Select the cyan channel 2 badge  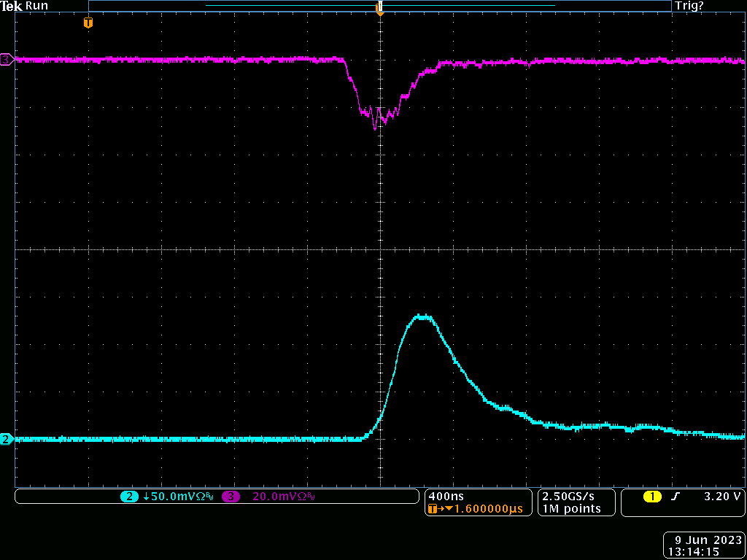coord(128,497)
